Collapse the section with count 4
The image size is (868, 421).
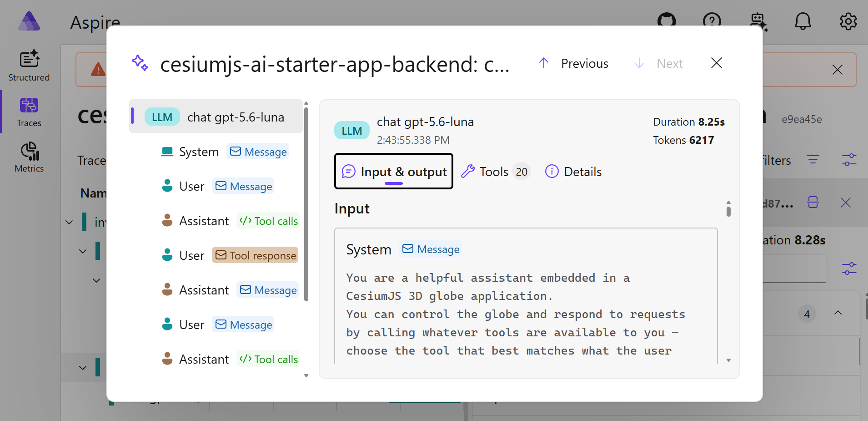click(x=838, y=314)
